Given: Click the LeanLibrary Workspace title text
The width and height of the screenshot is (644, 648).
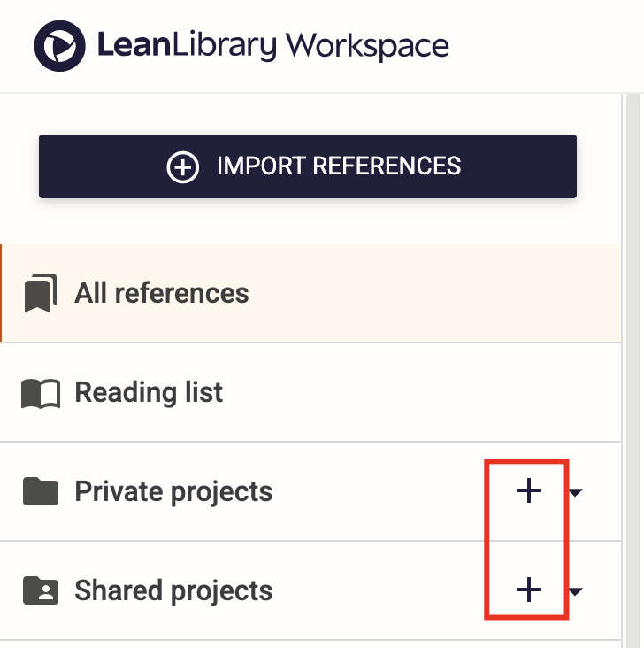Looking at the screenshot, I should tap(273, 46).
